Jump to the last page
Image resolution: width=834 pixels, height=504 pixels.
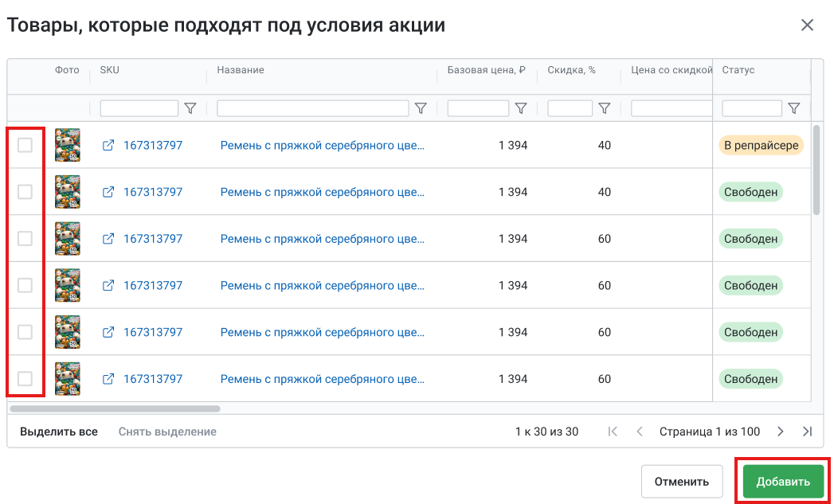808,432
